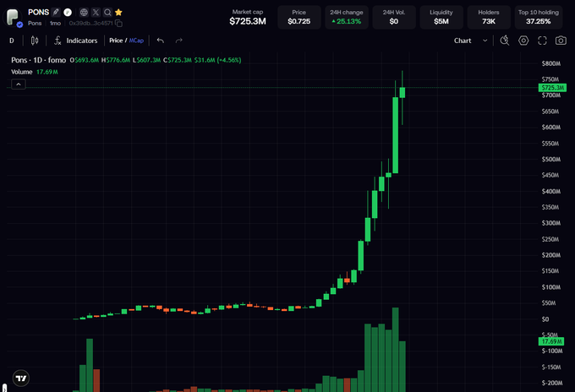This screenshot has height=392, width=575.
Task: Click the Pons subtitle under the token name
Action: (35, 23)
